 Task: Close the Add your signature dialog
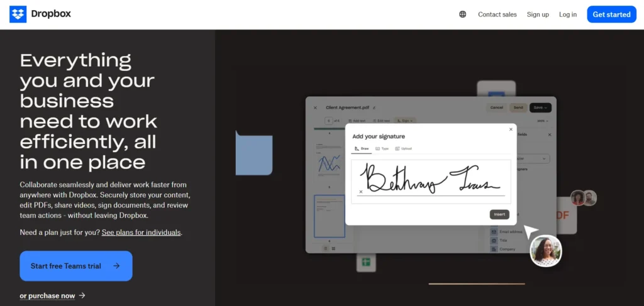(x=511, y=129)
